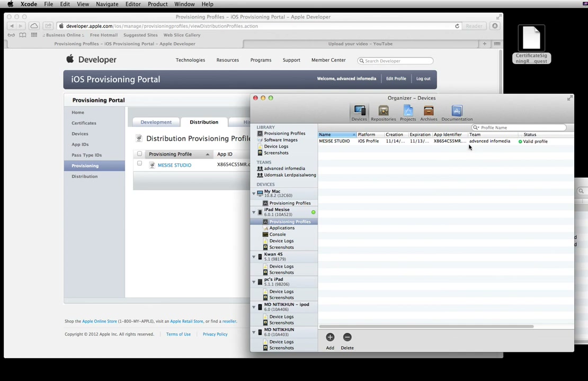The image size is (588, 381).
Task: Open Terms of Use footer link
Action: 178,334
